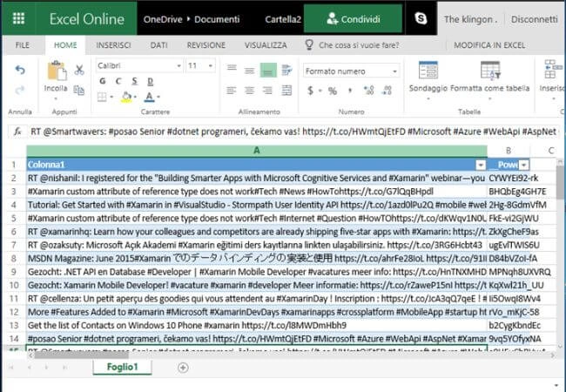Apply comma thousands separator icon

click(x=350, y=90)
